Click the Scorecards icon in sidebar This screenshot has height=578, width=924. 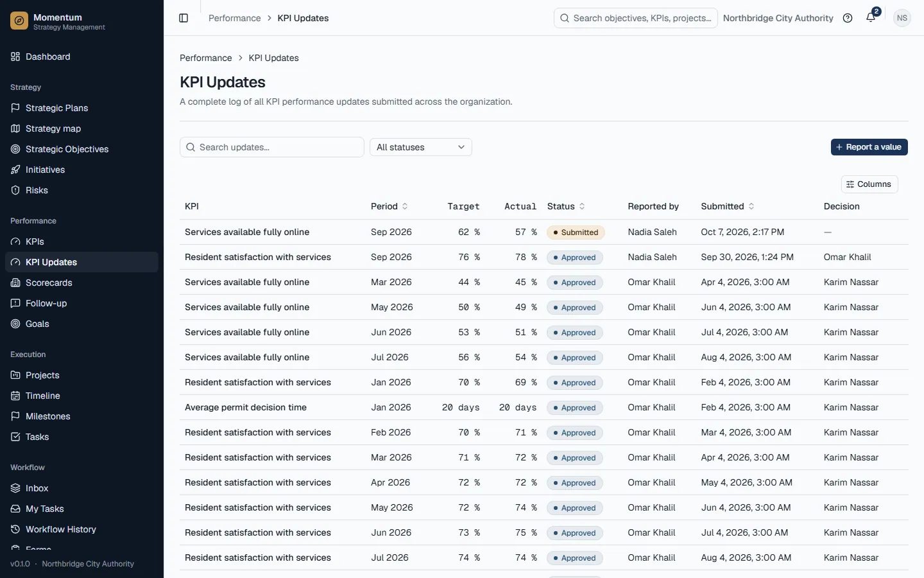[x=15, y=283]
